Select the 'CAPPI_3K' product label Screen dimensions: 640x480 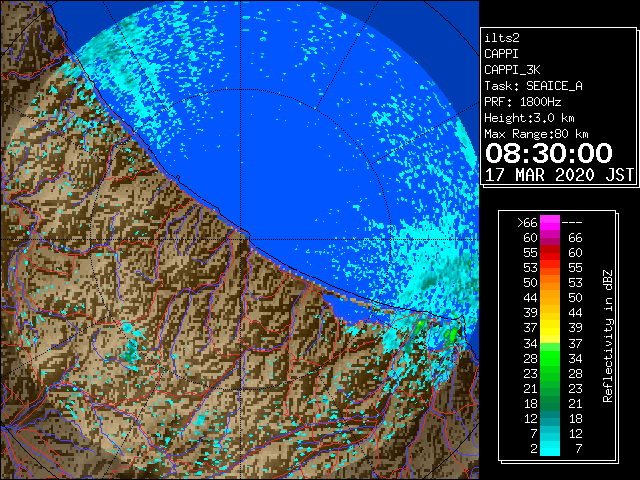512,70
